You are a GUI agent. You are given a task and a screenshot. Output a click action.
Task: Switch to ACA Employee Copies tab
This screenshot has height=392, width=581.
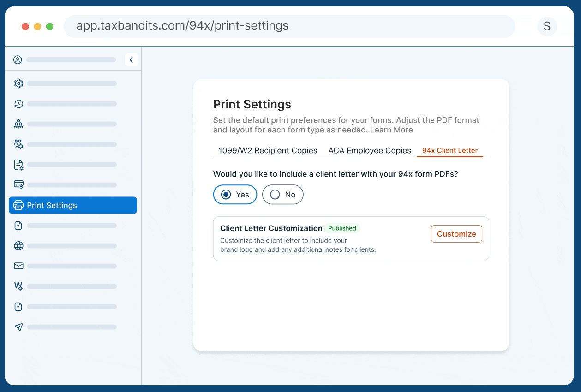[x=370, y=150]
